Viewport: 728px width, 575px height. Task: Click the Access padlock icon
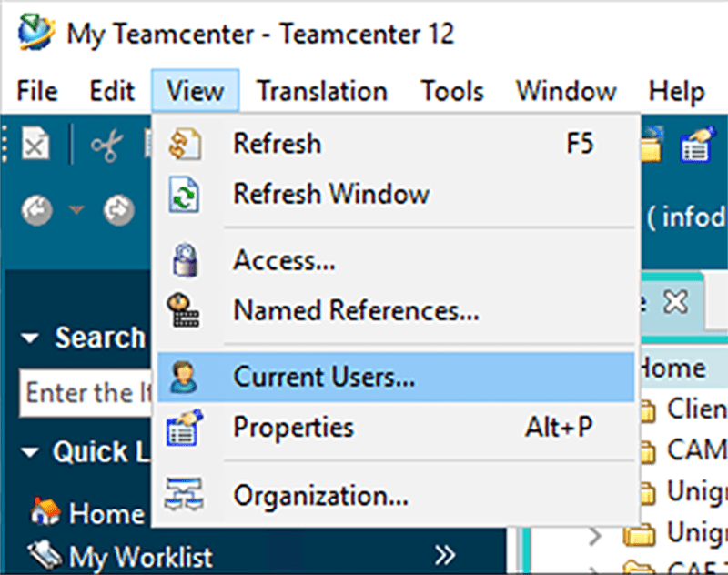[x=185, y=260]
